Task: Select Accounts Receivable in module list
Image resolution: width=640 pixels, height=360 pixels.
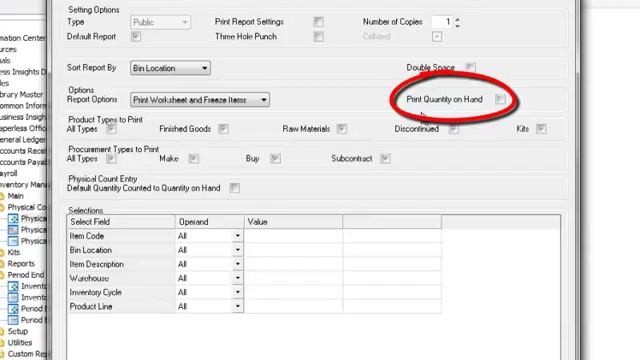Action: 23,151
